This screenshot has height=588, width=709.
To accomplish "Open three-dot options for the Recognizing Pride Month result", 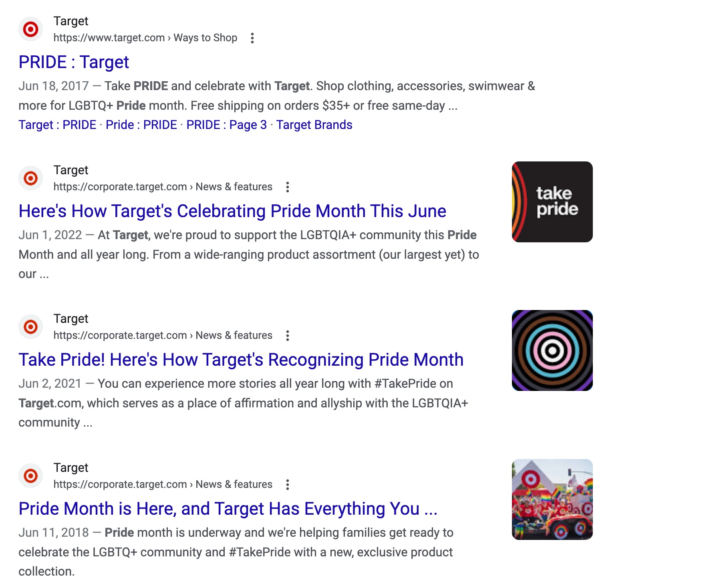I will coord(287,336).
